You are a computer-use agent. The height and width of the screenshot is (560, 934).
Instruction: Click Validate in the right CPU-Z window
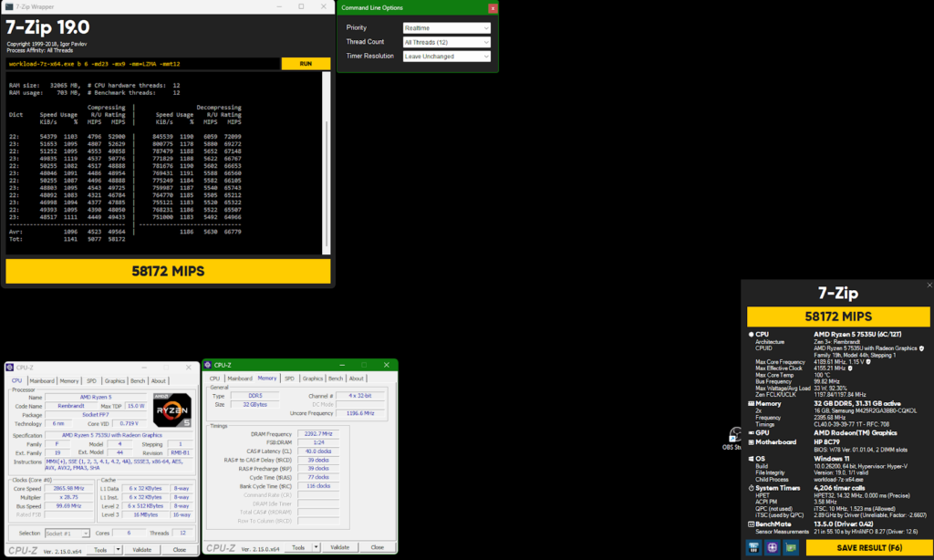click(339, 547)
